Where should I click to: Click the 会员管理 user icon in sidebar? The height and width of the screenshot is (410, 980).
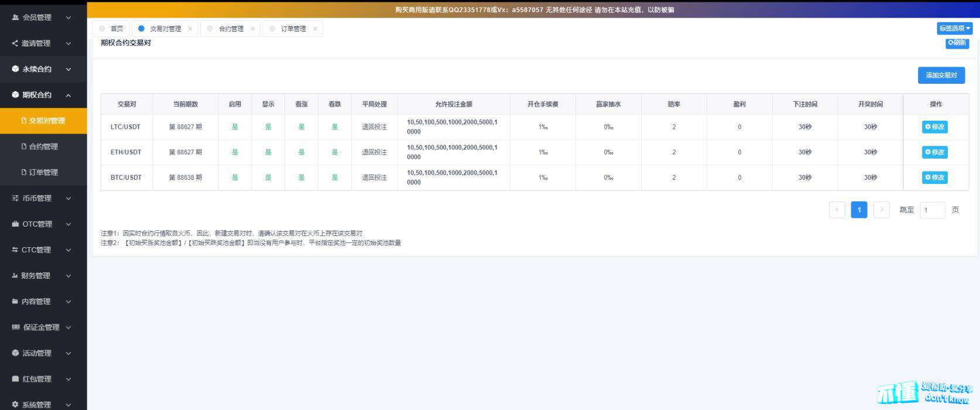[15, 18]
